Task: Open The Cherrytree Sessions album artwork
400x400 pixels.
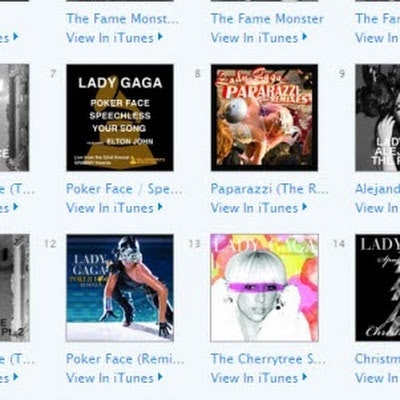Action: [x=264, y=288]
